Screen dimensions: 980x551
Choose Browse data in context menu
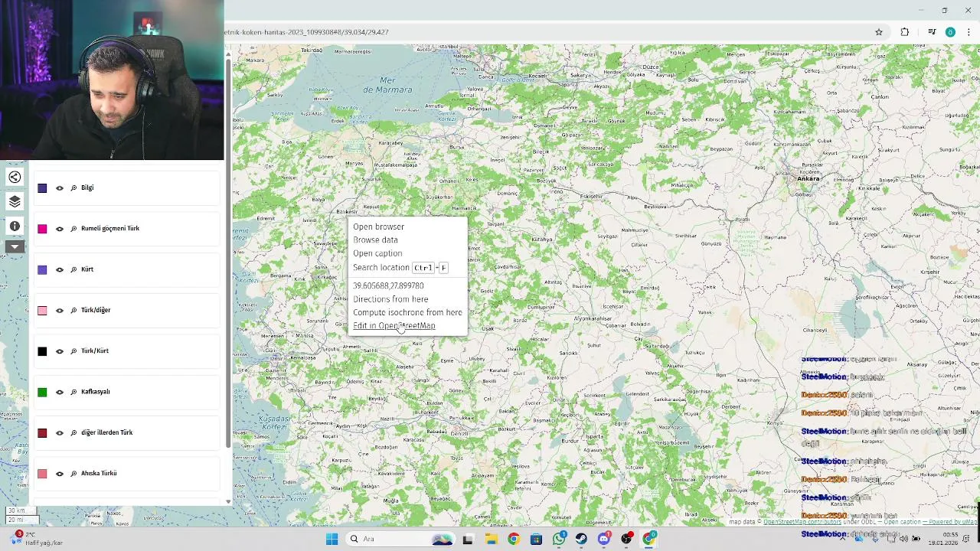point(375,240)
